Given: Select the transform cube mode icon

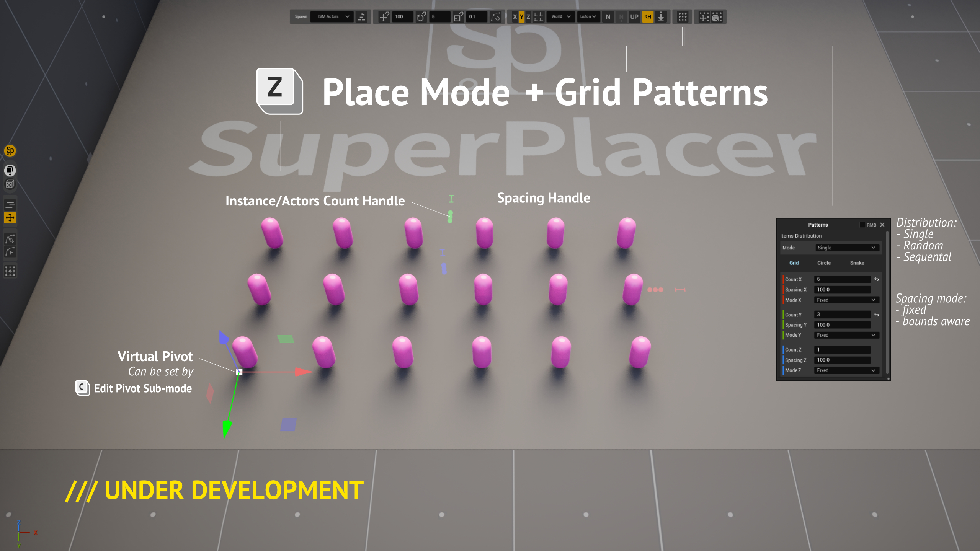Looking at the screenshot, I should coord(10,184).
